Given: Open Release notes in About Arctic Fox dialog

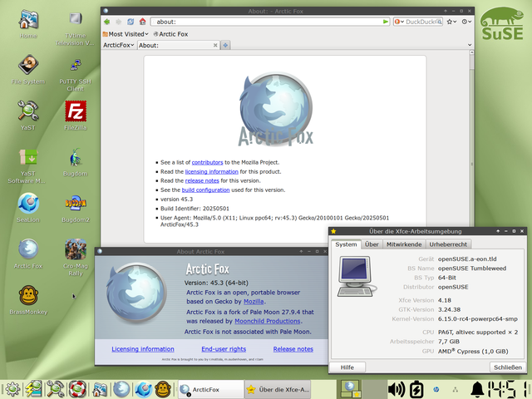Looking at the screenshot, I should 293,349.
